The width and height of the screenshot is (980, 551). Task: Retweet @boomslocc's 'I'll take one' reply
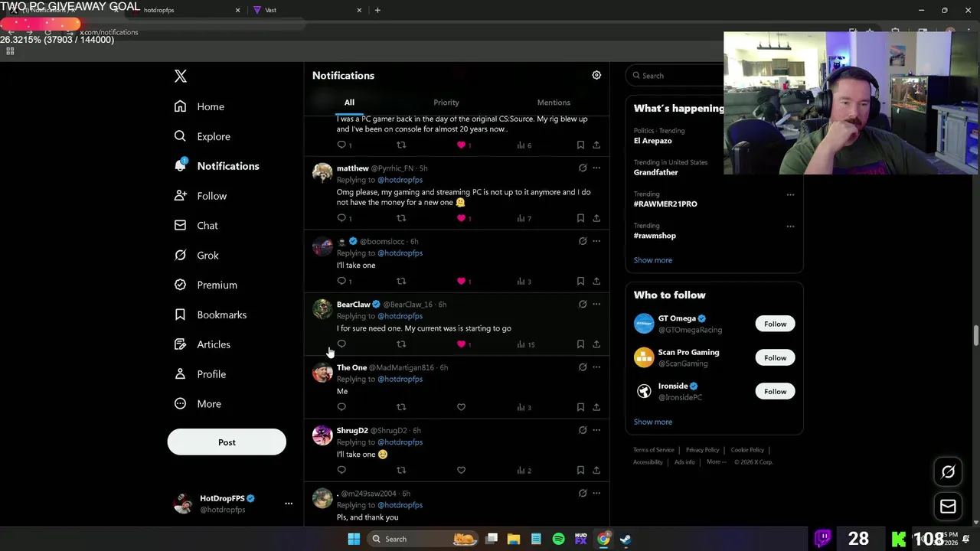pyautogui.click(x=401, y=281)
